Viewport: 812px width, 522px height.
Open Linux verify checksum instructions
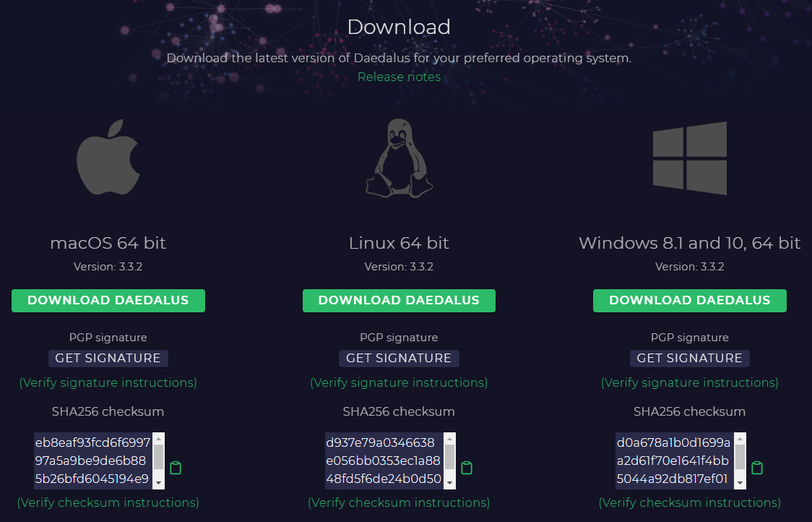point(399,502)
